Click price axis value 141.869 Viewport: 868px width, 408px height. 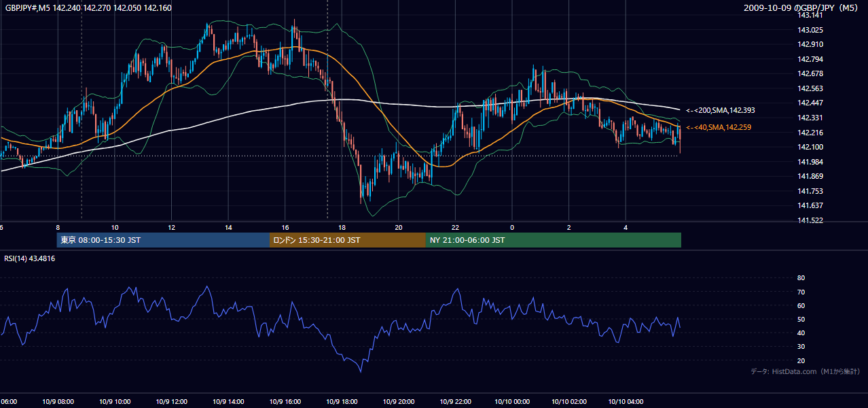click(x=810, y=176)
